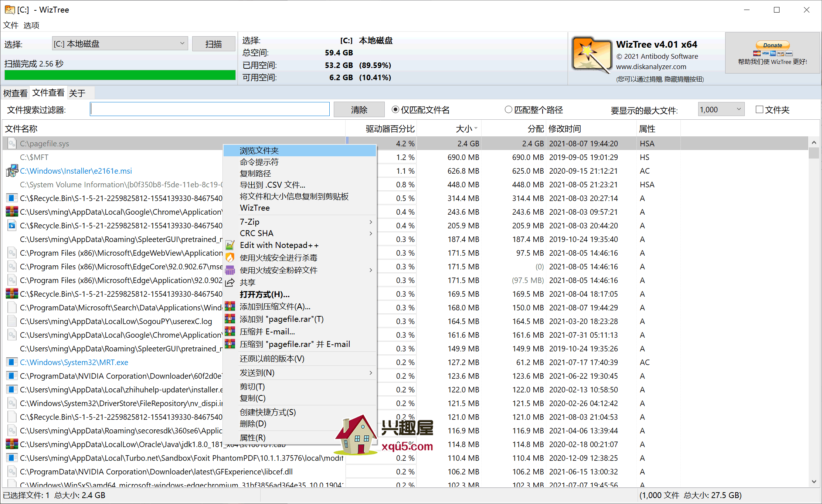Click icon of jdk1.8.0_181 cab file row

coord(12,444)
